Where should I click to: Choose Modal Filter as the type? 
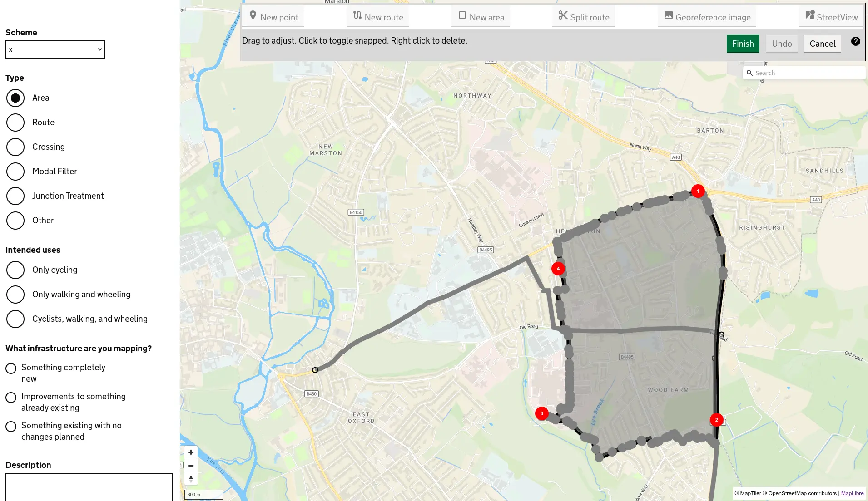click(15, 172)
